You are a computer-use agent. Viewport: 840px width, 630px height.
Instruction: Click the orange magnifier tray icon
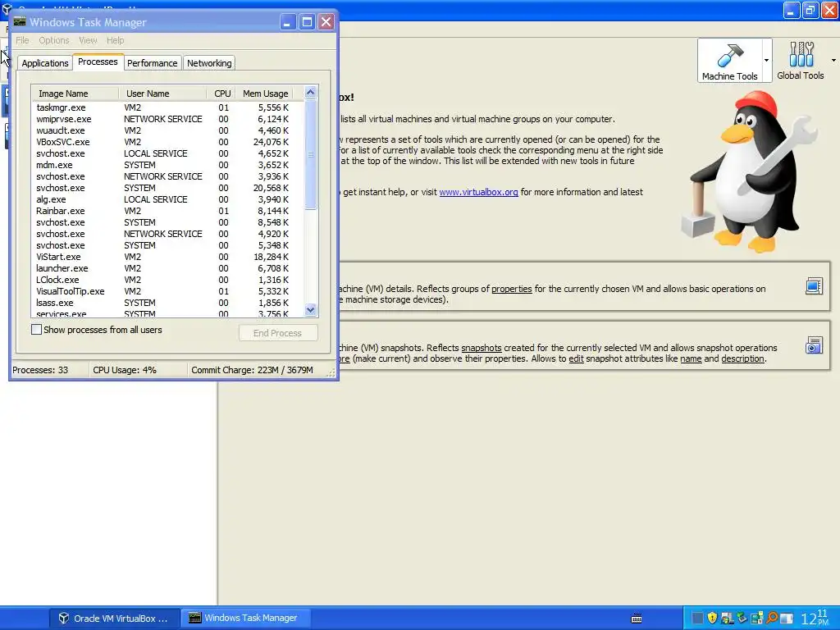tap(772, 619)
